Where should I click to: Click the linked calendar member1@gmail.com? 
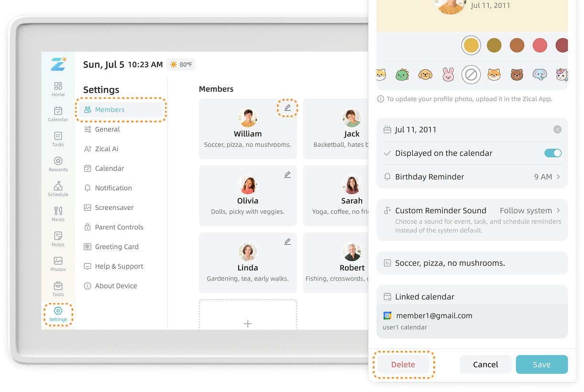[472, 321]
